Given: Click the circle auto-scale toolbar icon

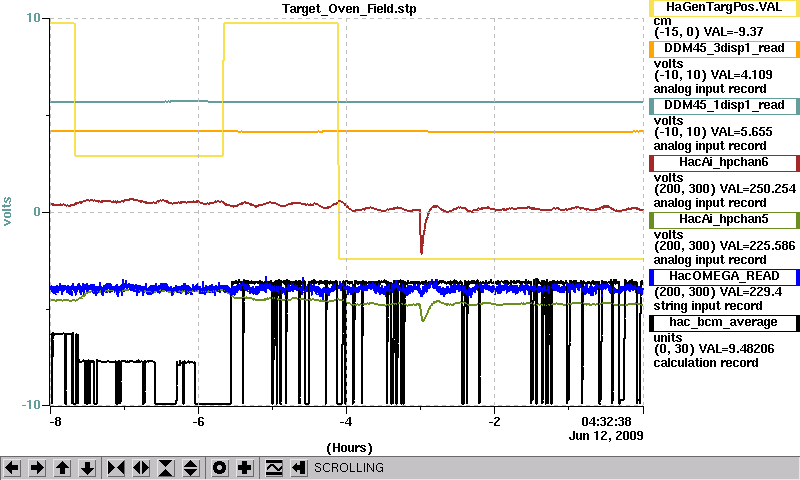Looking at the screenshot, I should click(x=220, y=467).
